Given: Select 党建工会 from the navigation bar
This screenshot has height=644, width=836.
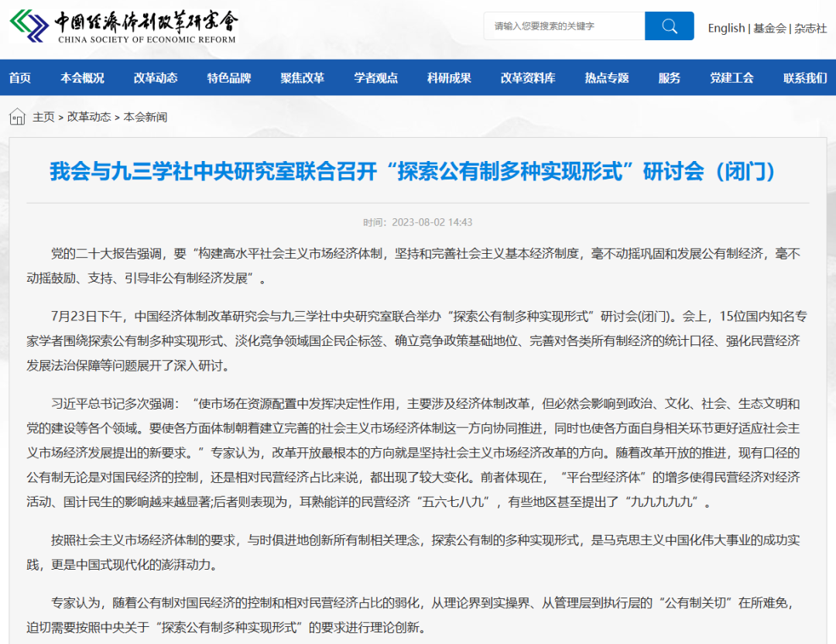Looking at the screenshot, I should [731, 78].
